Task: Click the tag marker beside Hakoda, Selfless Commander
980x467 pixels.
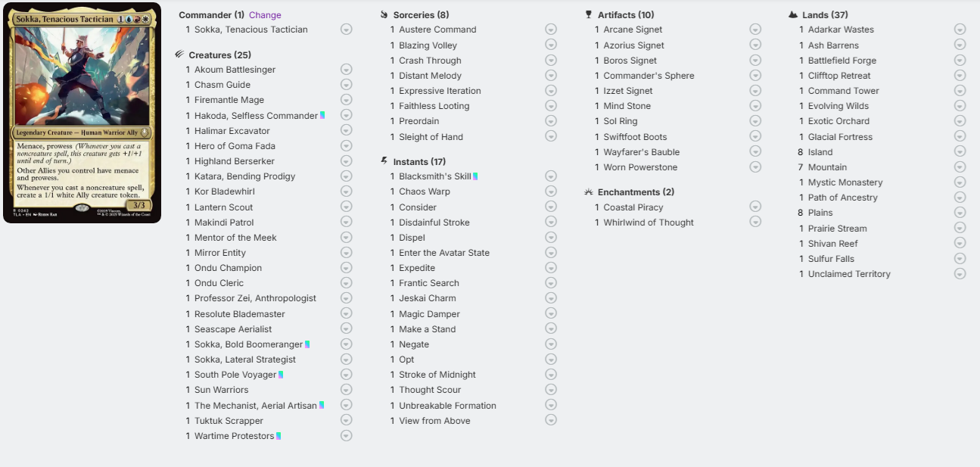Action: coord(322,115)
